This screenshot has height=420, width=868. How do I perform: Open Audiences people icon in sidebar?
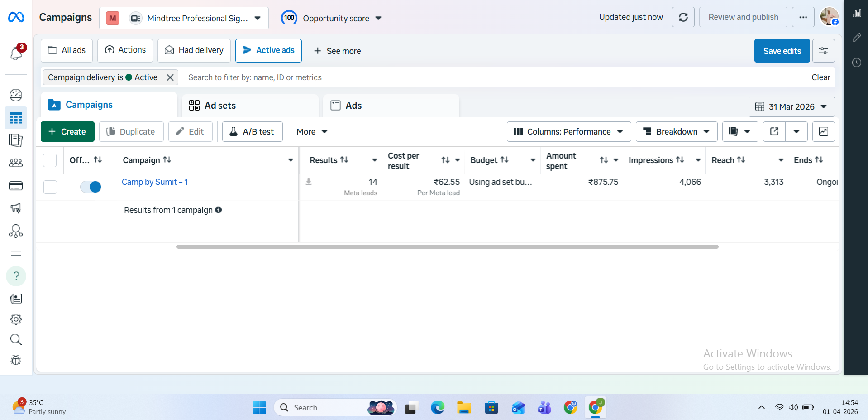tap(16, 163)
